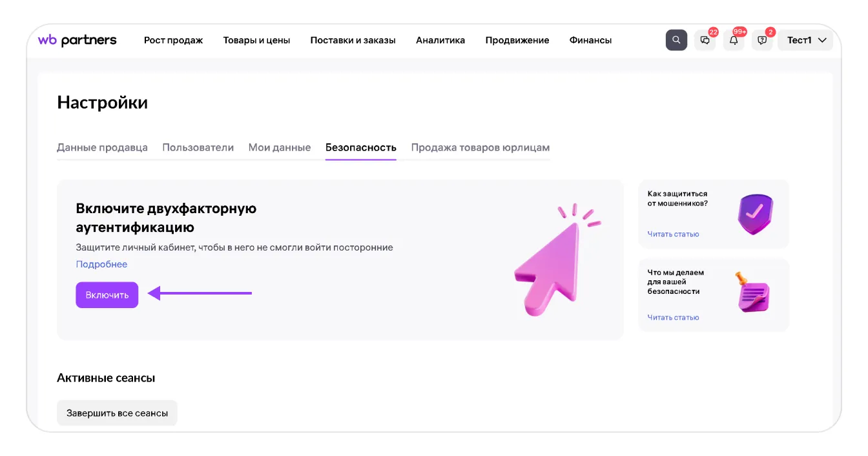Select the Продажа товаров юрлицам tab

(480, 147)
